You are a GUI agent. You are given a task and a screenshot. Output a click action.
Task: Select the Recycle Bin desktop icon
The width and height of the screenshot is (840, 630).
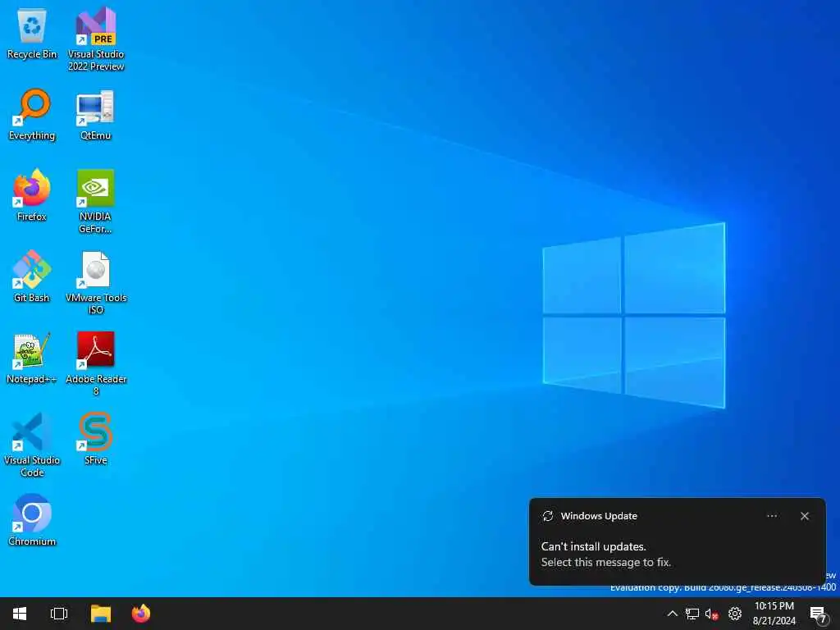tap(32, 33)
